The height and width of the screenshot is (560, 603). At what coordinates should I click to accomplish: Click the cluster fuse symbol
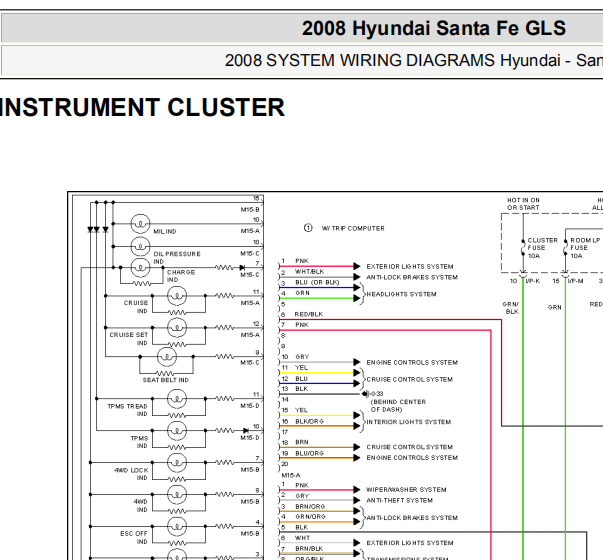(523, 248)
